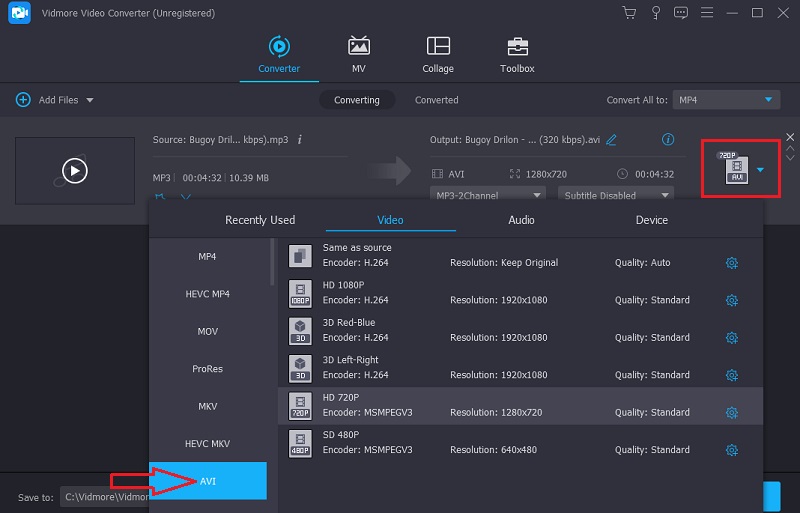Image resolution: width=800 pixels, height=513 pixels.
Task: Select the Device format tab
Action: coord(652,220)
